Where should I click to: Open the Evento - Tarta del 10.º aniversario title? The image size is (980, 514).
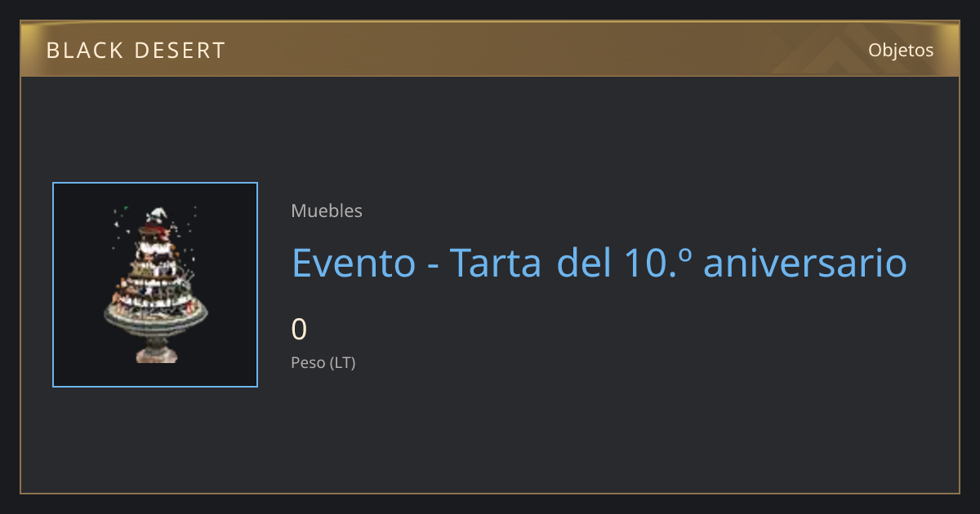pos(599,263)
